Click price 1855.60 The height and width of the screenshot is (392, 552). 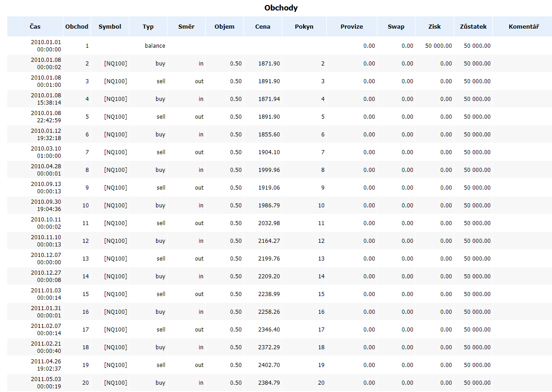point(269,135)
